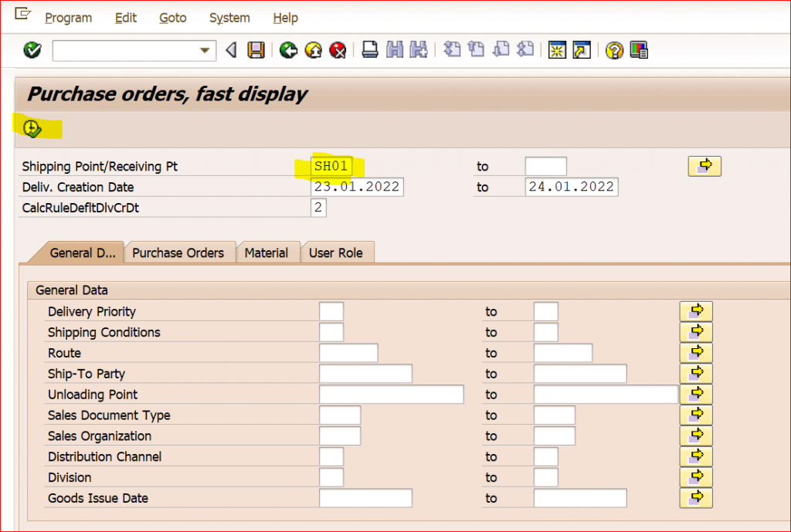
Task: Switch to the General Data tab
Action: pos(82,252)
